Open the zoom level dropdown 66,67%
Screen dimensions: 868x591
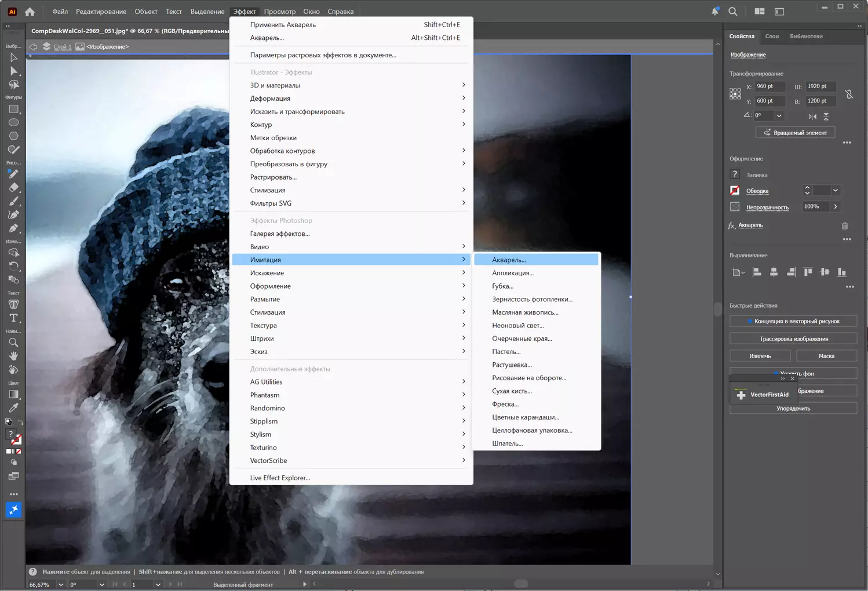(x=60, y=585)
